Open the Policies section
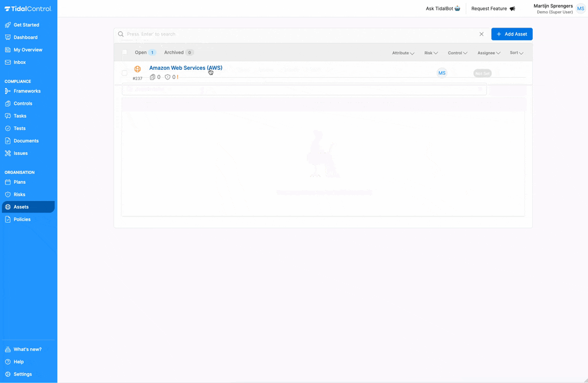The width and height of the screenshot is (588, 383). pyautogui.click(x=21, y=219)
